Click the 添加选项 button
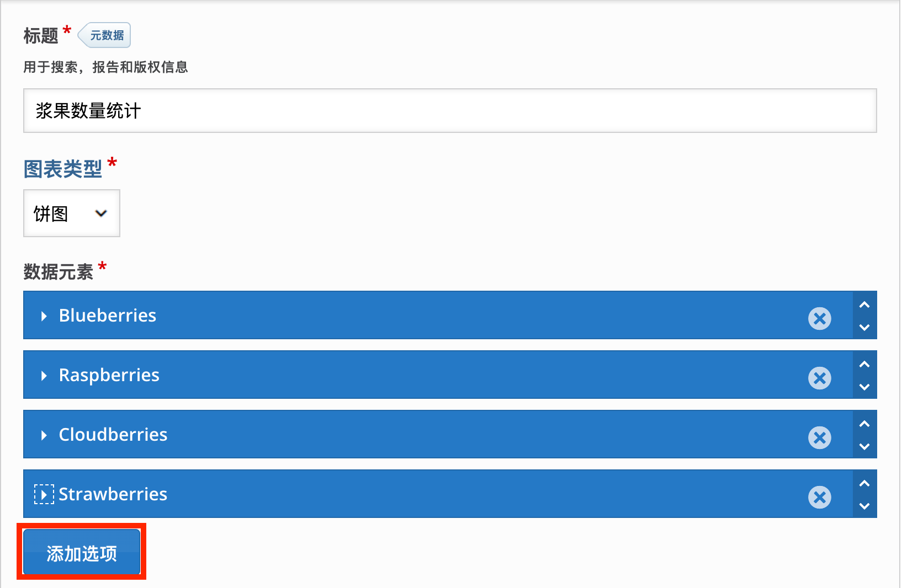 click(82, 553)
